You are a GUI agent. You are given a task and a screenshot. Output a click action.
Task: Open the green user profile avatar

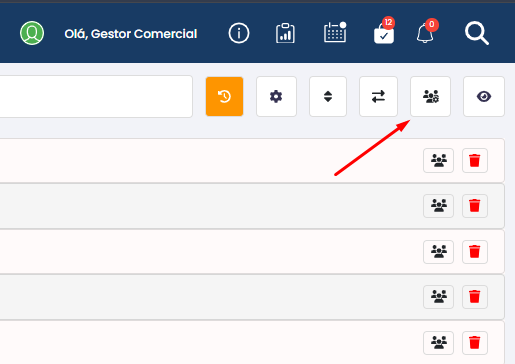click(x=32, y=33)
